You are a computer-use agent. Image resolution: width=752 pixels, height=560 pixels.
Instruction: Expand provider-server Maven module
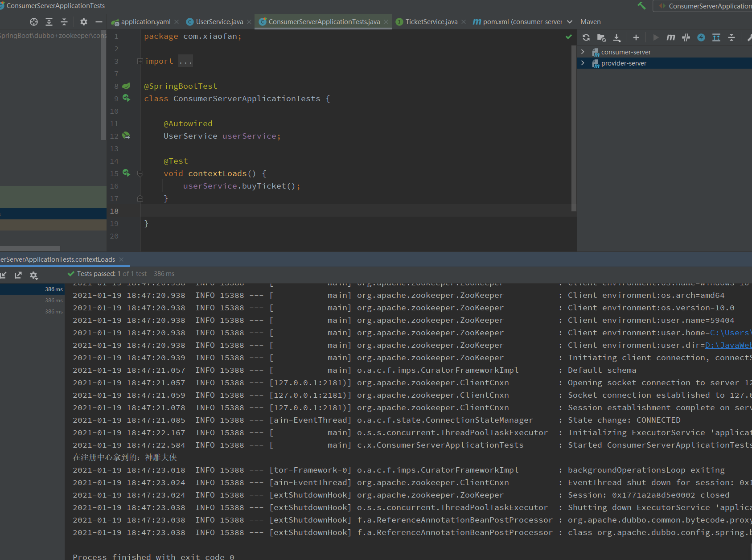click(583, 63)
